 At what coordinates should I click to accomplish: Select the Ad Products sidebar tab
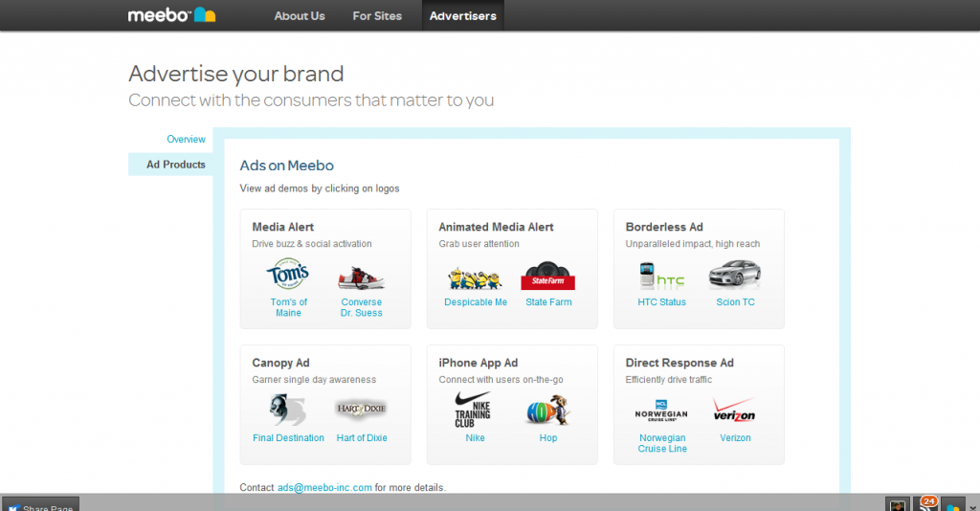coord(170,165)
